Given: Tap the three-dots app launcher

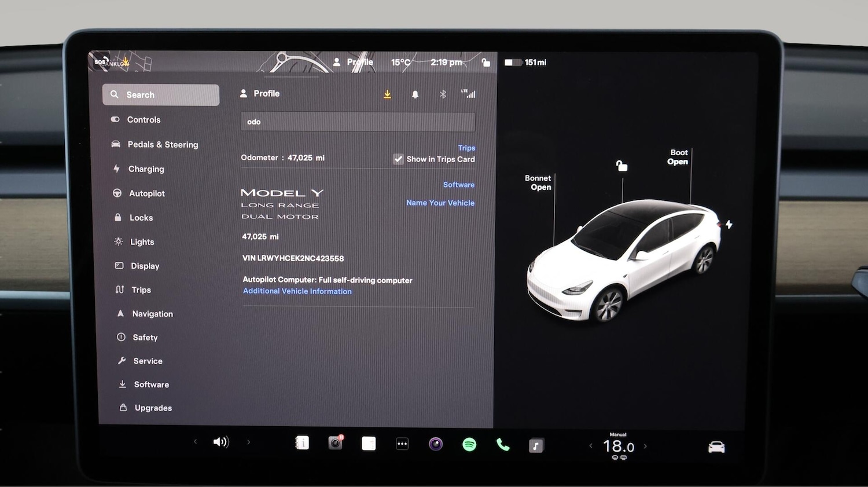Looking at the screenshot, I should tap(402, 443).
